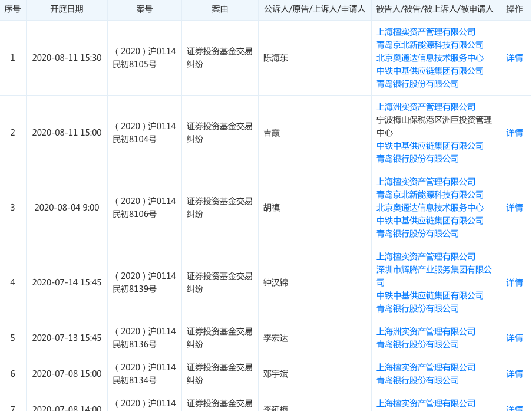Open 北京奥通达信息技术服务中心 link in row 1
The width and height of the screenshot is (532, 411).
pos(429,58)
